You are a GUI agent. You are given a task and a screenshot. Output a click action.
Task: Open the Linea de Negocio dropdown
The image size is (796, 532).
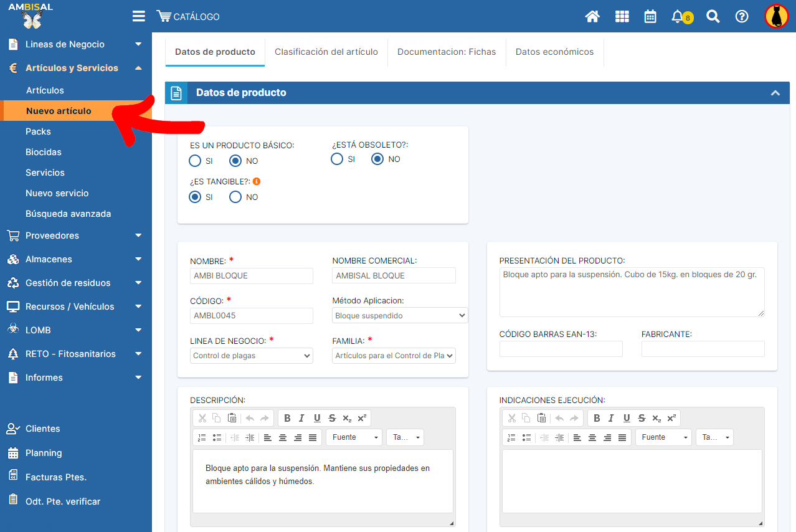(252, 356)
